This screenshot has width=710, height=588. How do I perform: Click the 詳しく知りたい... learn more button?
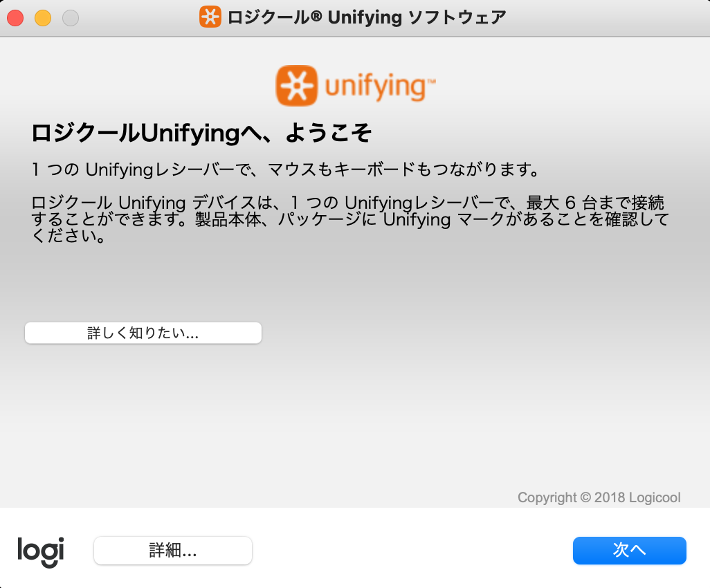(x=143, y=333)
